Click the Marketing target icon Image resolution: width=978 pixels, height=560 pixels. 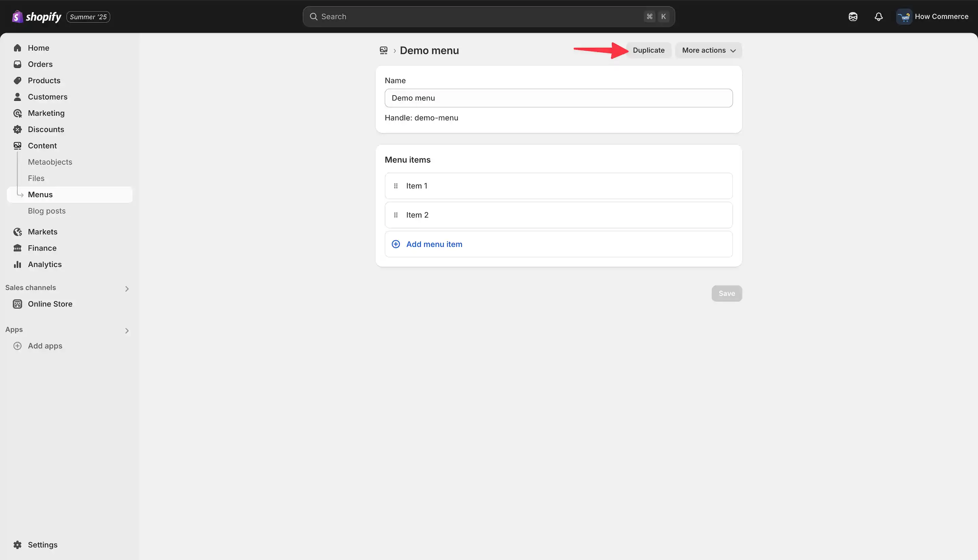click(17, 113)
